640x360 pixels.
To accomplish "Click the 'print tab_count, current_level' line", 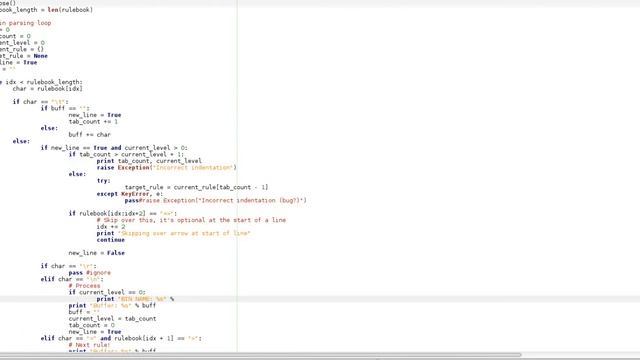I will click(149, 161).
